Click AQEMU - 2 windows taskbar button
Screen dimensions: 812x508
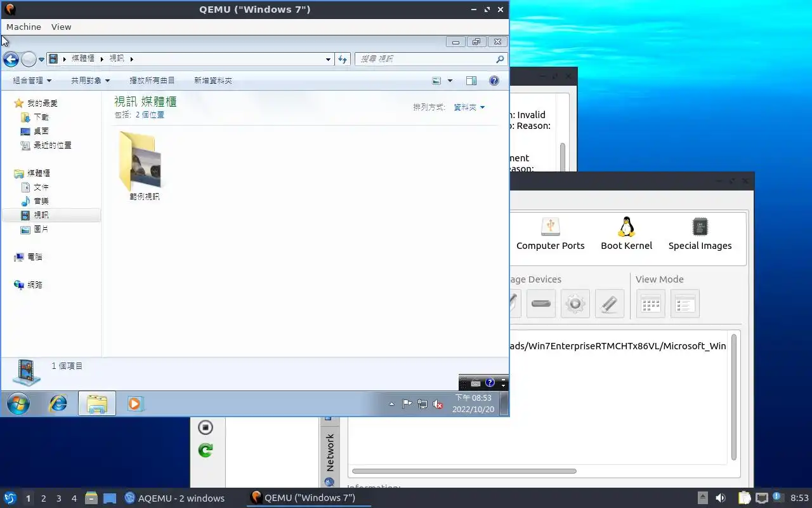point(175,498)
